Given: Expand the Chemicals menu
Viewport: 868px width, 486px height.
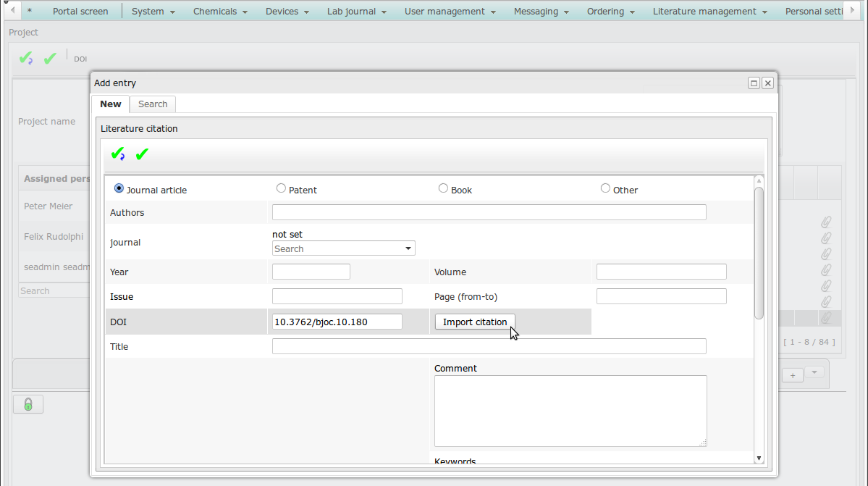Looking at the screenshot, I should [220, 12].
